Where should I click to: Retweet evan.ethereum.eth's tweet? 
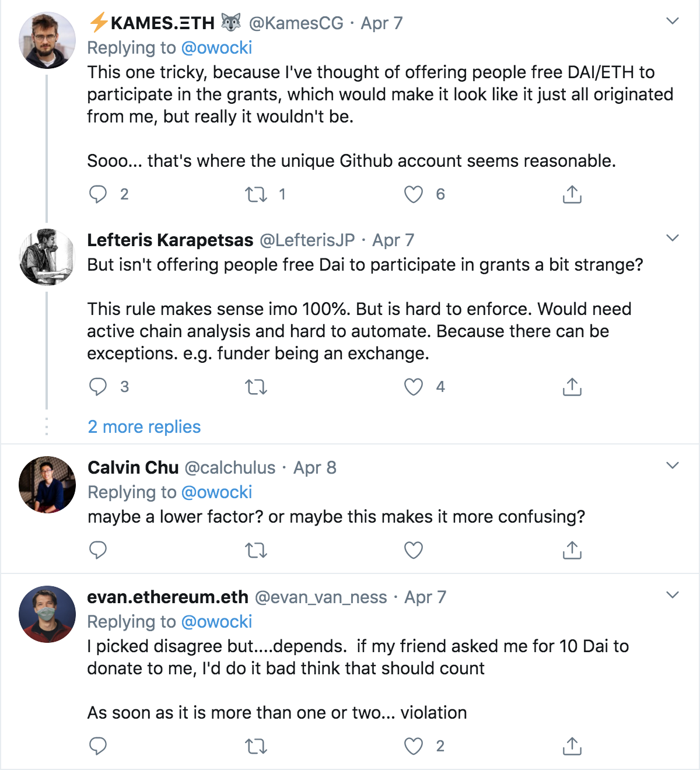tap(256, 746)
